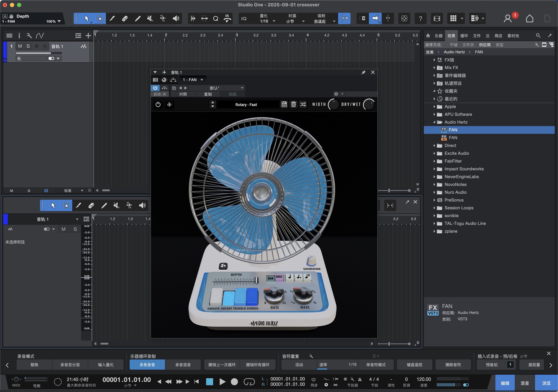Viewport: 558px width, 392px height.
Task: Click the 撤销上一次循环 button
Action: pos(222,365)
